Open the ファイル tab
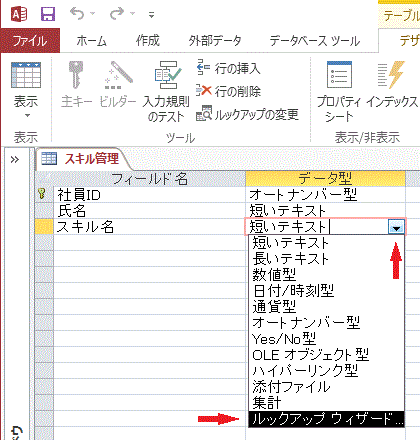 coord(30,41)
